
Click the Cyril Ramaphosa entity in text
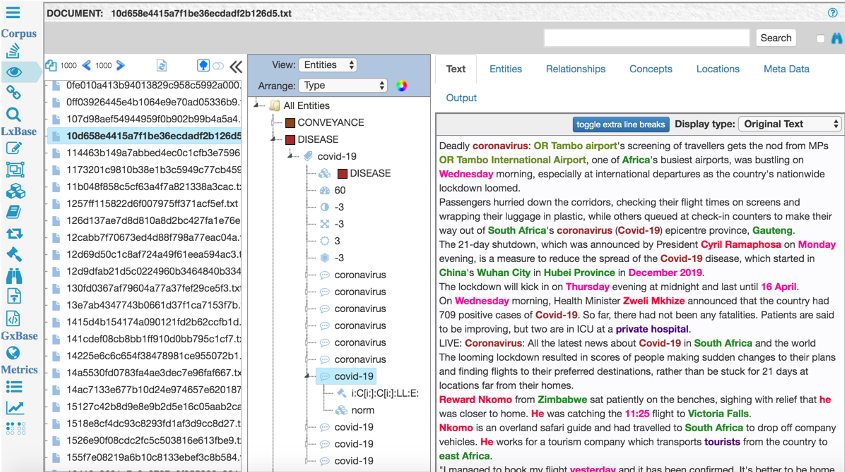pyautogui.click(x=740, y=245)
